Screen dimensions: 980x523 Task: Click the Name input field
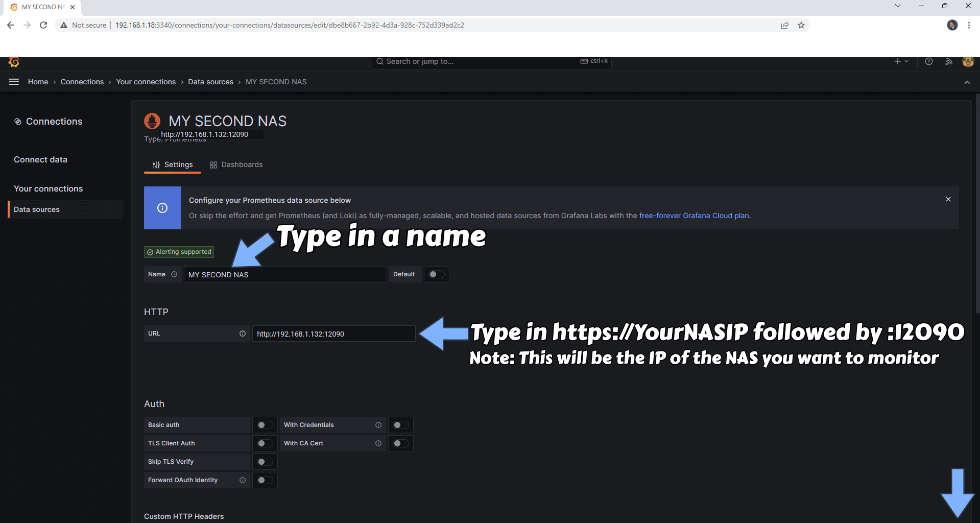285,274
